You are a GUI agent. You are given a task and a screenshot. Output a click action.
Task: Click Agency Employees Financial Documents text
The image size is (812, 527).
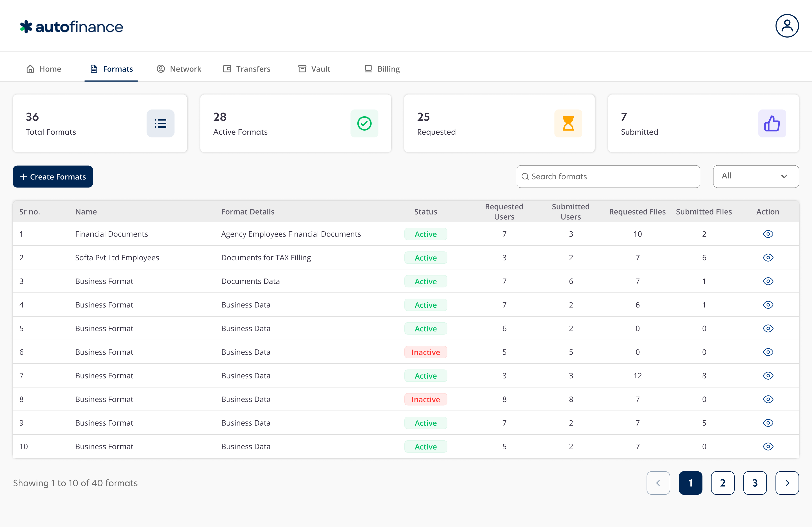[x=291, y=234]
